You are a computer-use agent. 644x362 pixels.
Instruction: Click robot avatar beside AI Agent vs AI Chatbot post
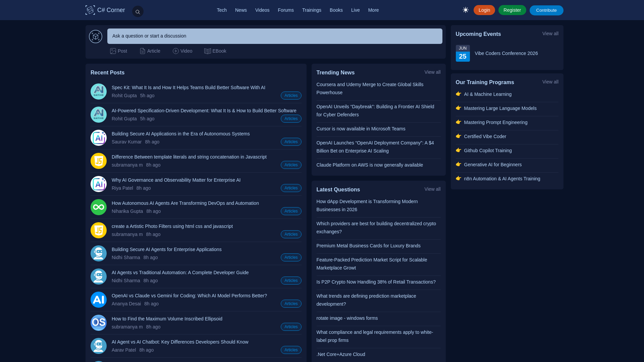(x=99, y=346)
